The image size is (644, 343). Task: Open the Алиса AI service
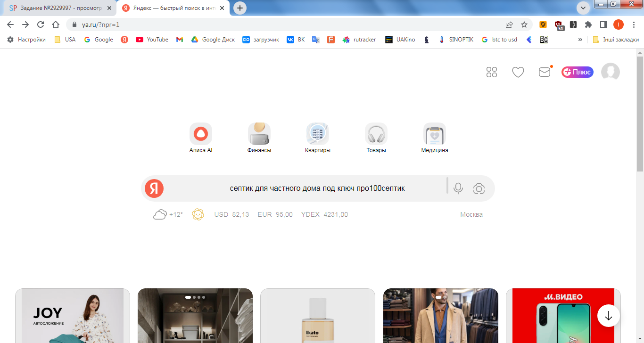(x=201, y=138)
